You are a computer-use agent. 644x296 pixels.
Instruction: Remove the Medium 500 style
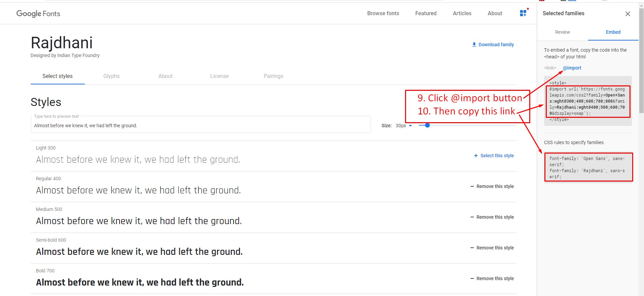click(492, 217)
